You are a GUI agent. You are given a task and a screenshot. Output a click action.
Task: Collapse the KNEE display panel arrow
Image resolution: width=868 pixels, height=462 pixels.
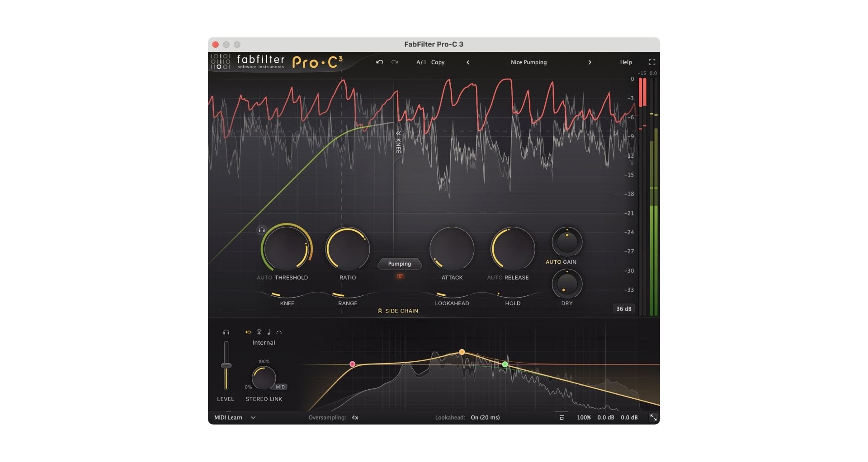[x=398, y=133]
